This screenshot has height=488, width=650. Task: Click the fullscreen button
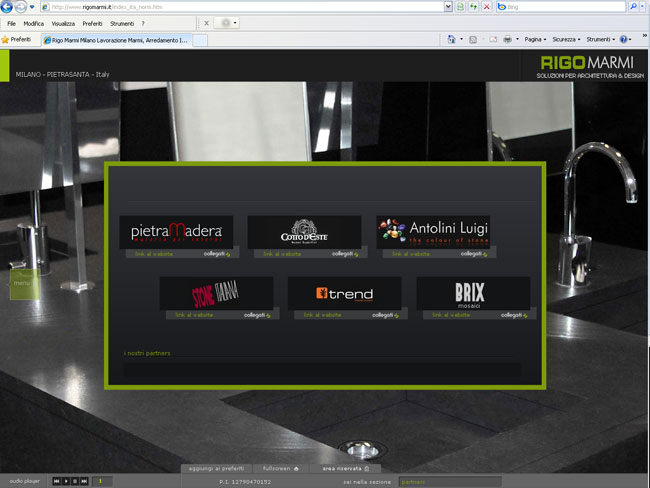click(281, 469)
